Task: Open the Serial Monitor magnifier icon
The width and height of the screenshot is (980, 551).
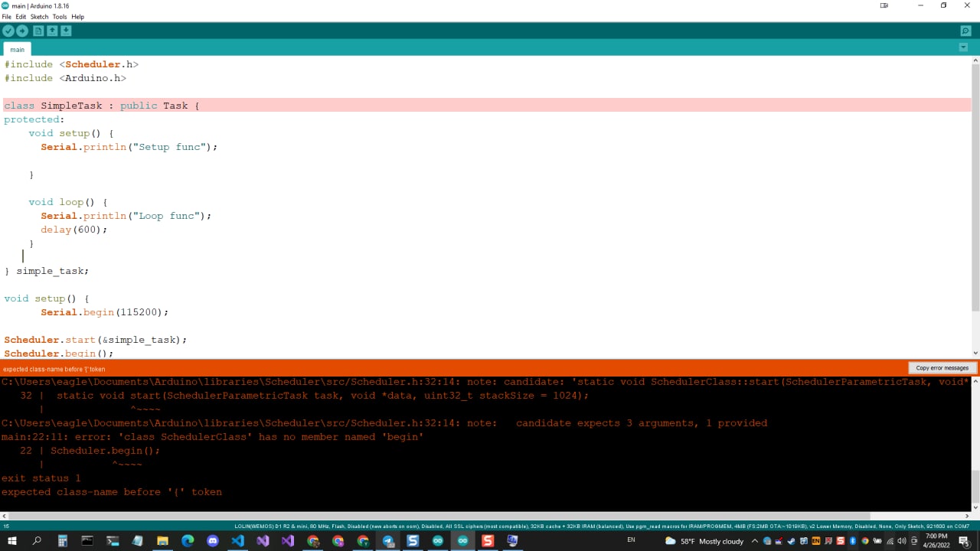Action: (x=965, y=31)
